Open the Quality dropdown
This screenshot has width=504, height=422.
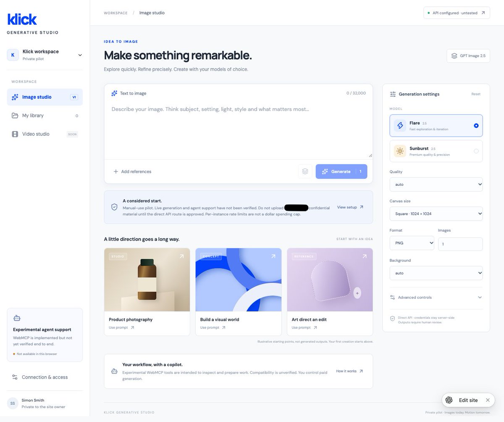[x=436, y=185]
